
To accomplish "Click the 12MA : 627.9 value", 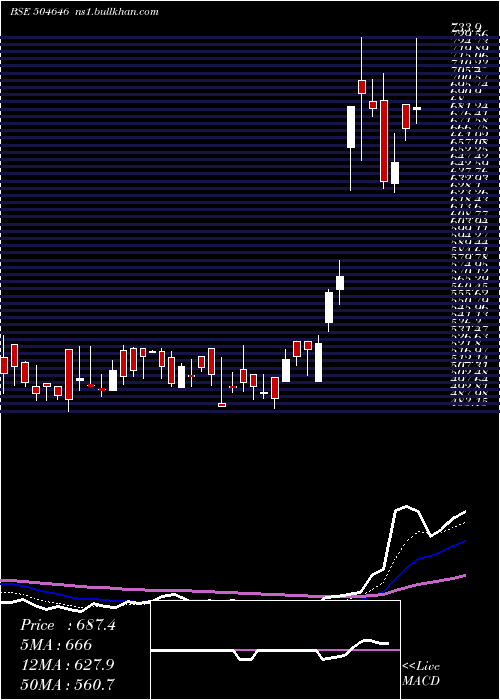I will tap(67, 665).
